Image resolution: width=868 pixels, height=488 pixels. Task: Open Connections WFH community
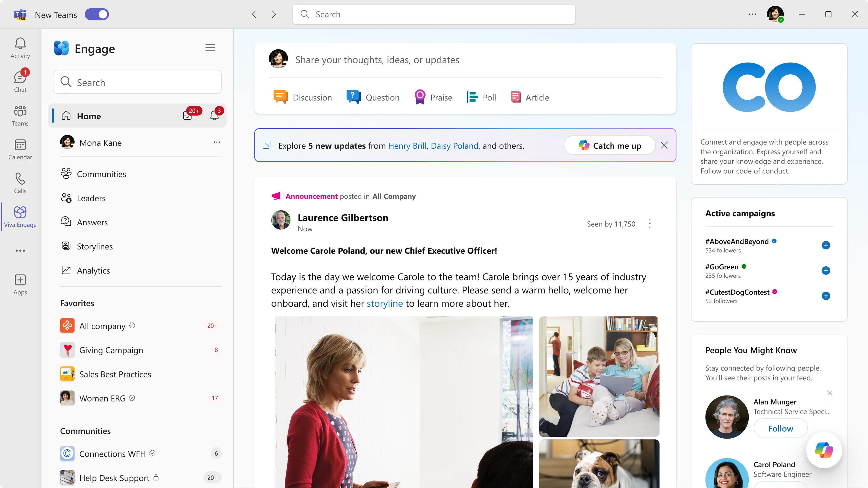141,454
